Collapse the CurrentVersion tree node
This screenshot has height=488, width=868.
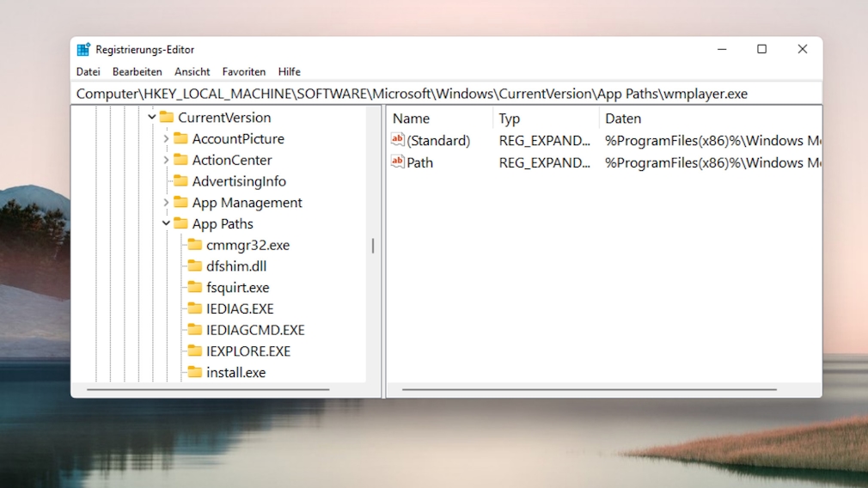click(151, 118)
